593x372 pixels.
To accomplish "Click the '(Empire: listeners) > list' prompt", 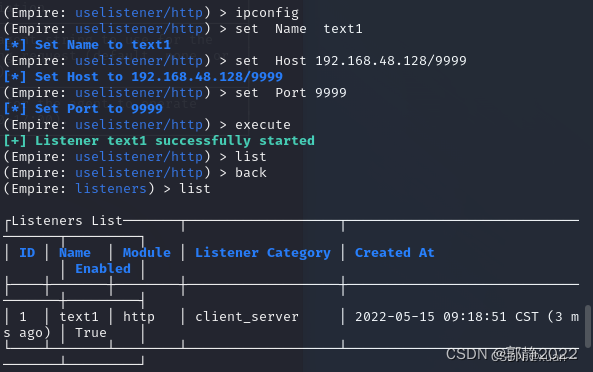I will 107,189.
